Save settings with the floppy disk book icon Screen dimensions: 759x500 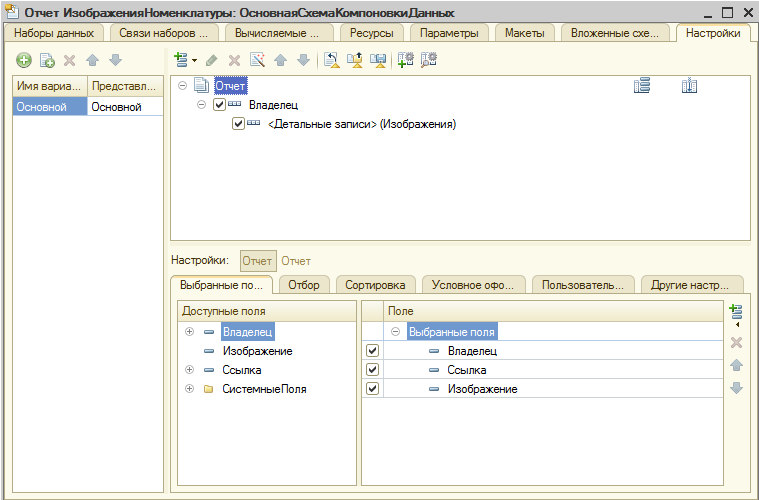click(x=378, y=60)
